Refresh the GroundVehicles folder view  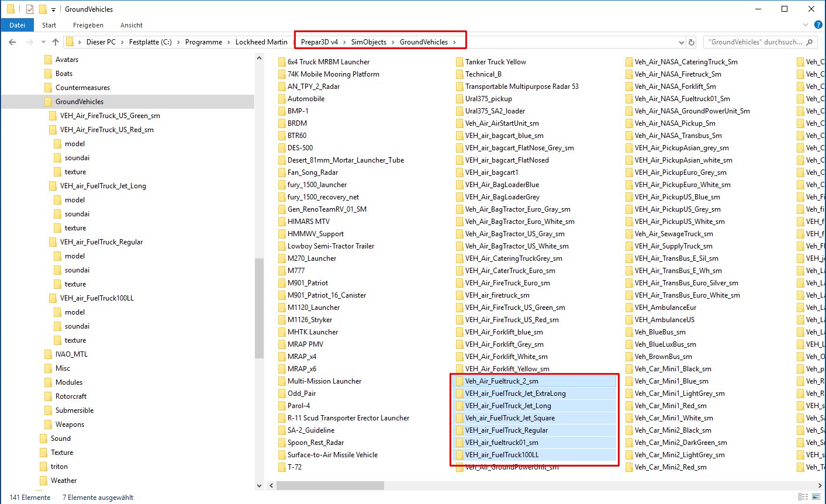(x=692, y=42)
